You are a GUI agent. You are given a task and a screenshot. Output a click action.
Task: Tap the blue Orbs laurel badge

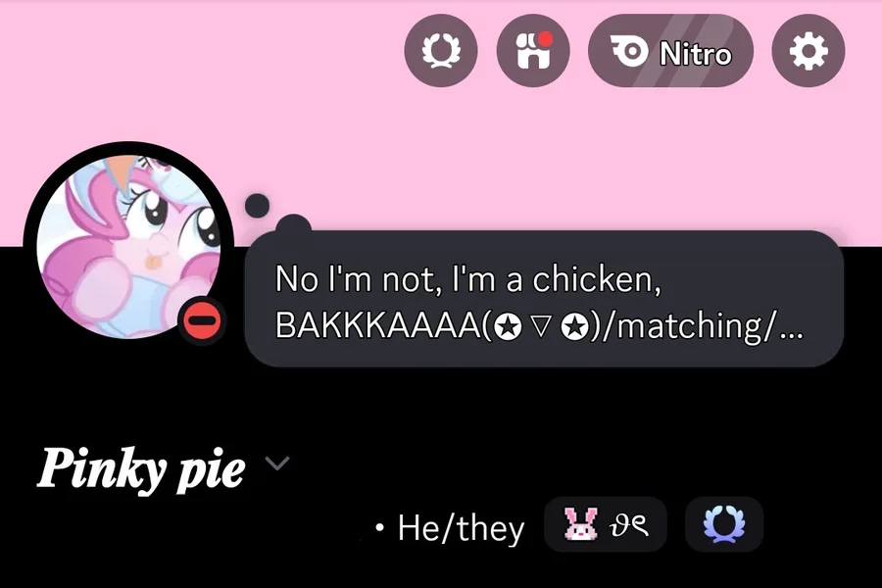coord(724,524)
